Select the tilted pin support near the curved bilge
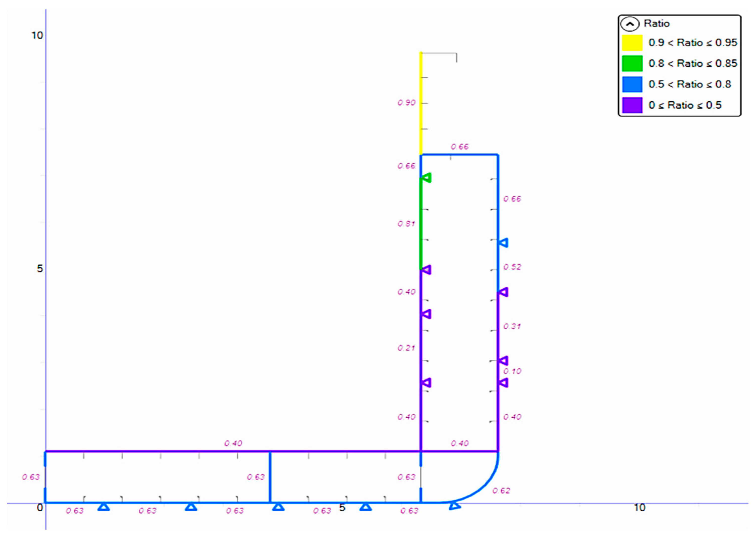 [454, 505]
